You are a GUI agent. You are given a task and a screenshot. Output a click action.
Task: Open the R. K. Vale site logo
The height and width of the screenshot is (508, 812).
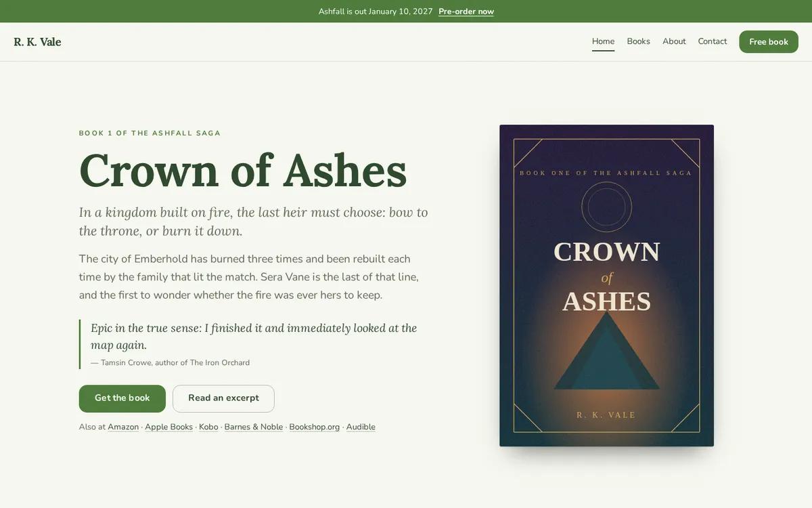click(37, 42)
